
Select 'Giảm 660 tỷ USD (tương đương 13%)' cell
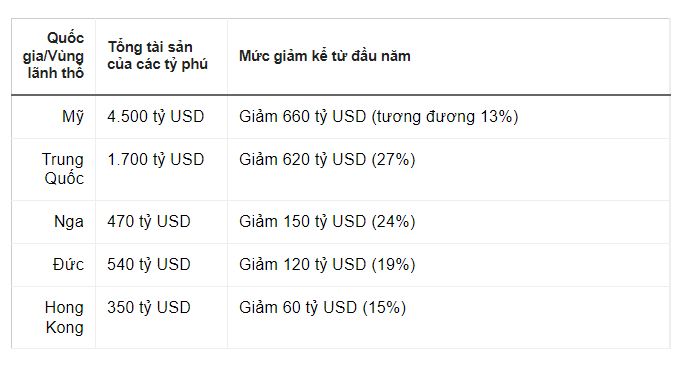point(449,117)
